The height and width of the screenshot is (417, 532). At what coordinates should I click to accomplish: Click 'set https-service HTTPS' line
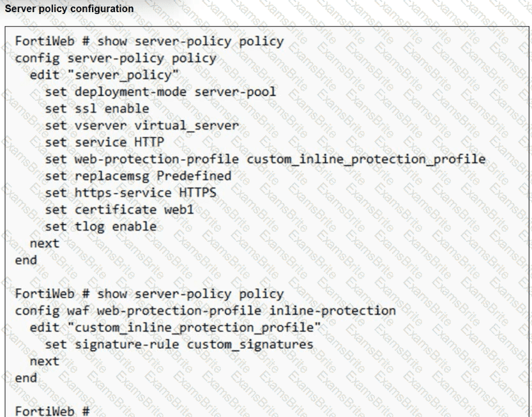pyautogui.click(x=131, y=193)
